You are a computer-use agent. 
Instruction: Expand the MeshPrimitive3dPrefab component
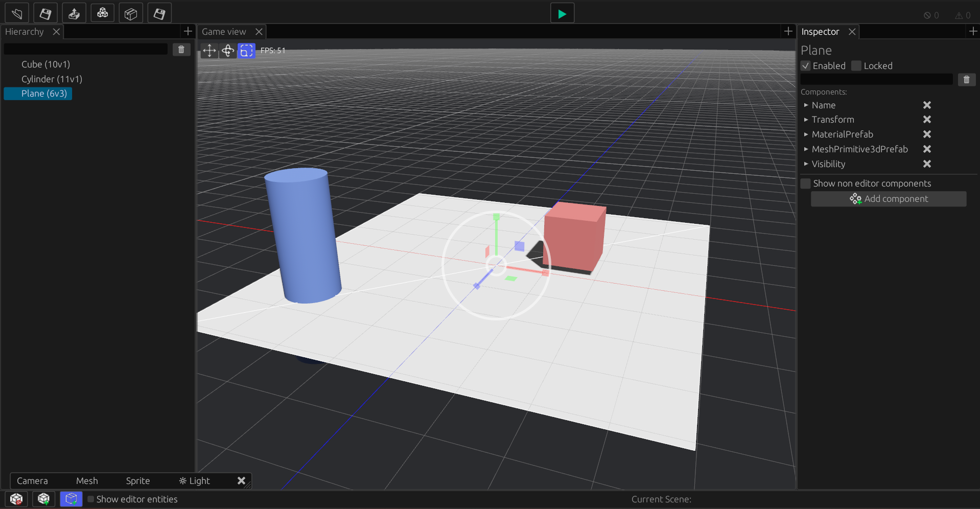pyautogui.click(x=806, y=149)
